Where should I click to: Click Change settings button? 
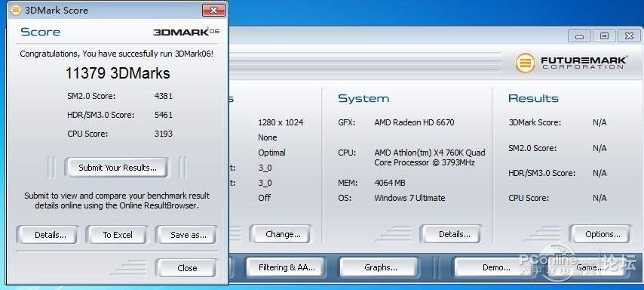click(x=283, y=234)
